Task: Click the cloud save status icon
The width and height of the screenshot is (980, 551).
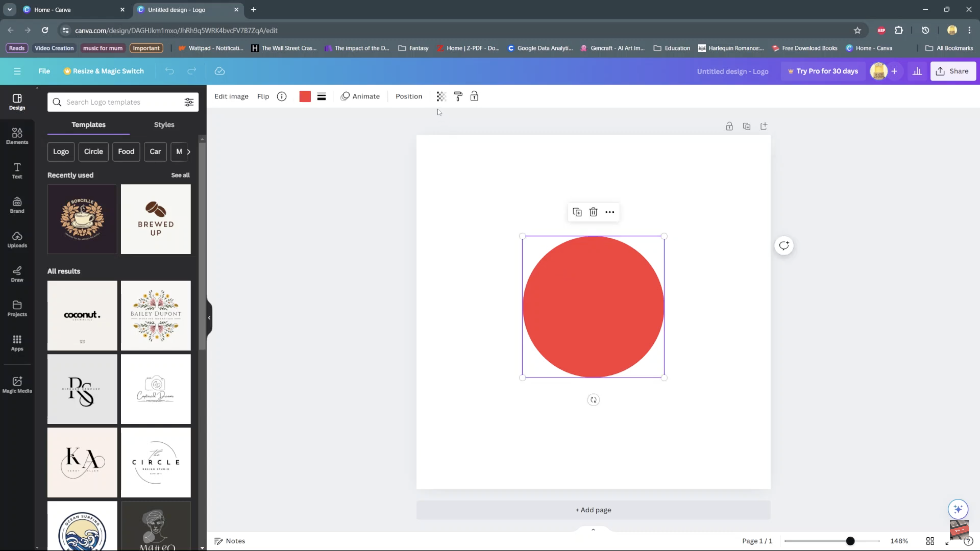Action: 219,71
